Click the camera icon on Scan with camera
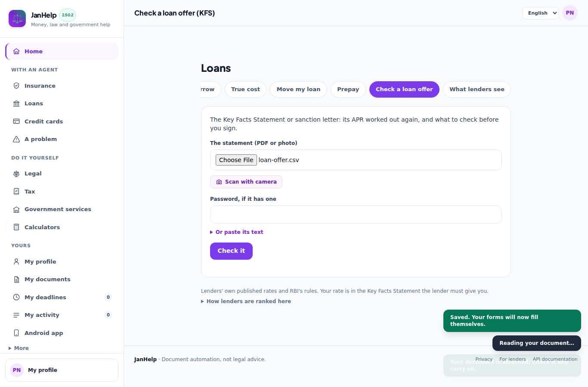Viewport: 588px width, 387px height. (x=219, y=182)
